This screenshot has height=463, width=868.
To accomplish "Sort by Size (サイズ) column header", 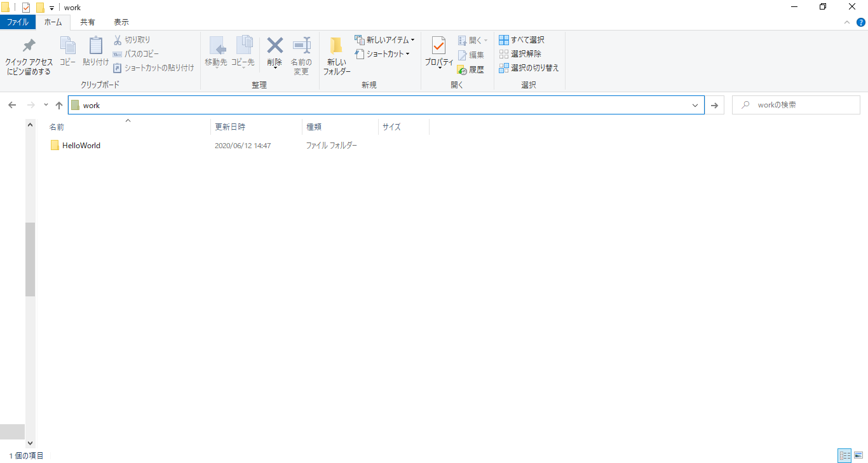I will tap(403, 127).
